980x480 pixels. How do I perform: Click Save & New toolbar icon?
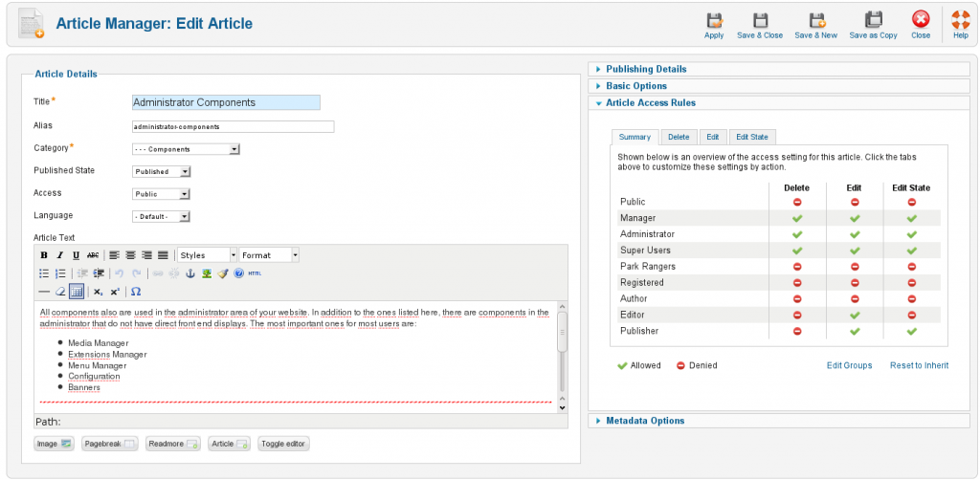[x=815, y=25]
